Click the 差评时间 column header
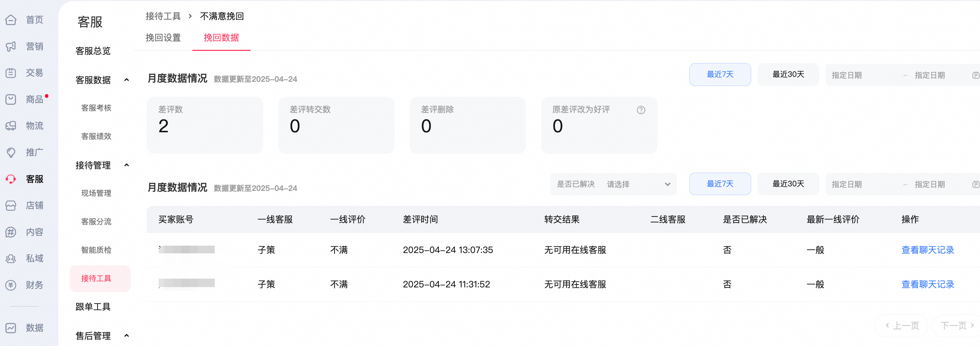 [421, 219]
